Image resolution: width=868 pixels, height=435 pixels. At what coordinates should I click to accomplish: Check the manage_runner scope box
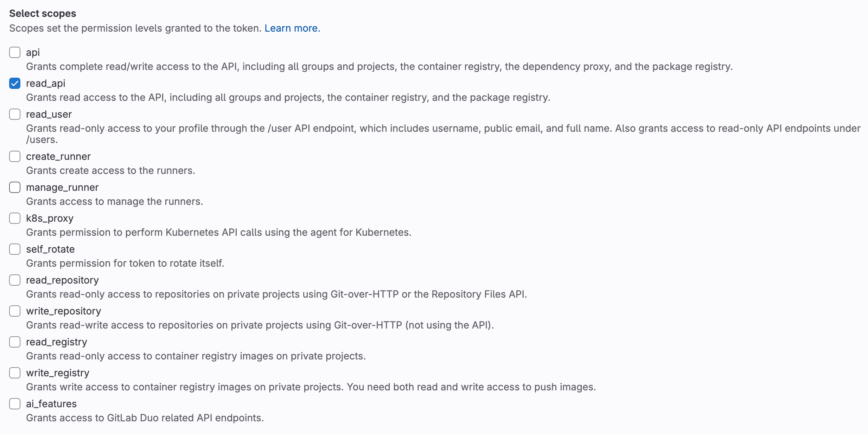(15, 187)
